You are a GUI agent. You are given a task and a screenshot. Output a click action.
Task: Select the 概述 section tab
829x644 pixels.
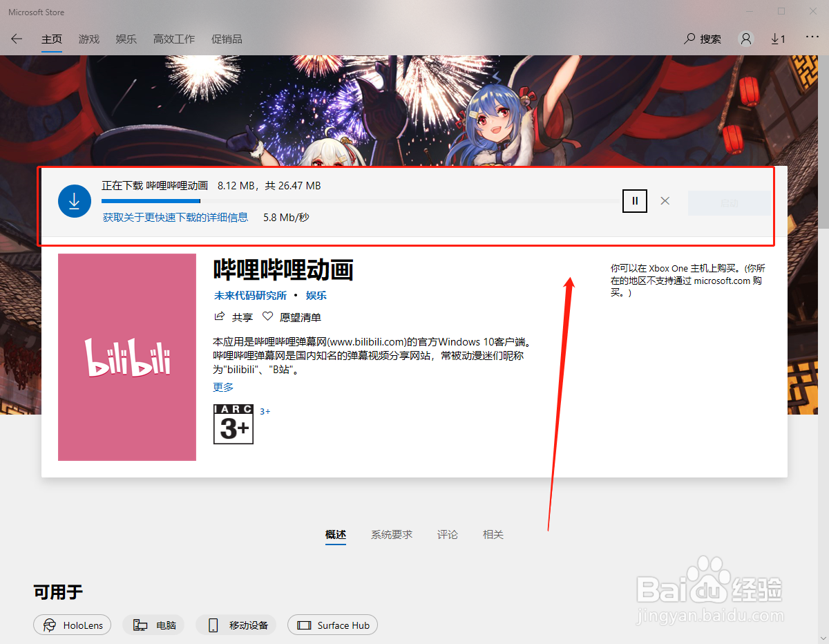pyautogui.click(x=336, y=534)
